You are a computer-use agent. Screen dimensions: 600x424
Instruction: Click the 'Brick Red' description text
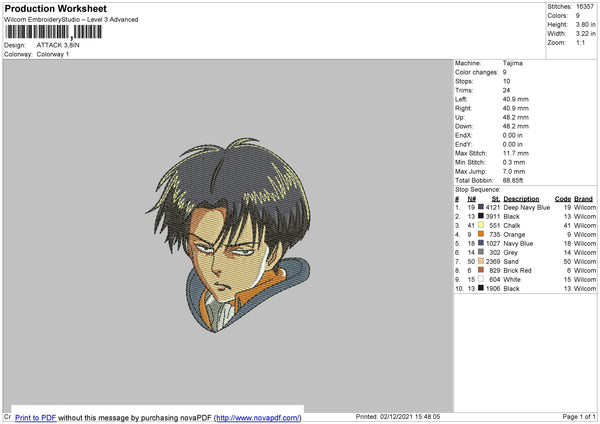(517, 270)
